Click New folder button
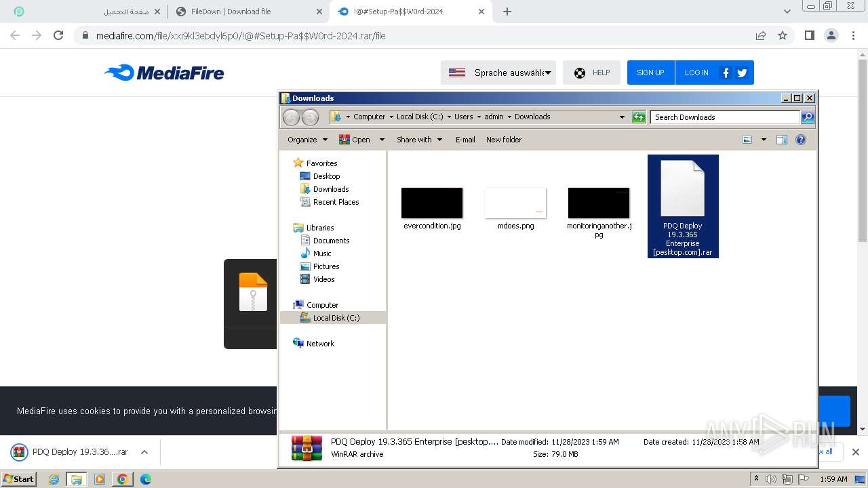The width and height of the screenshot is (868, 488). (504, 140)
